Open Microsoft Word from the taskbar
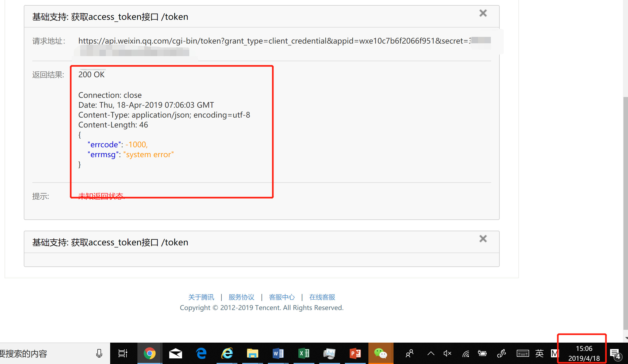 point(278,354)
